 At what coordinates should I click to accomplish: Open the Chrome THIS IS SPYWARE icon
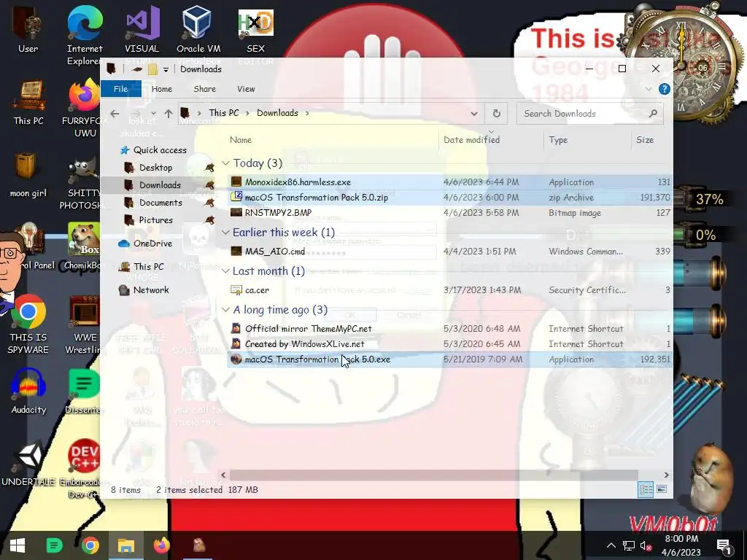click(28, 324)
